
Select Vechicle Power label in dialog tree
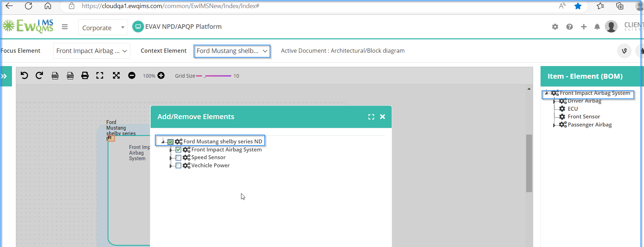point(210,165)
